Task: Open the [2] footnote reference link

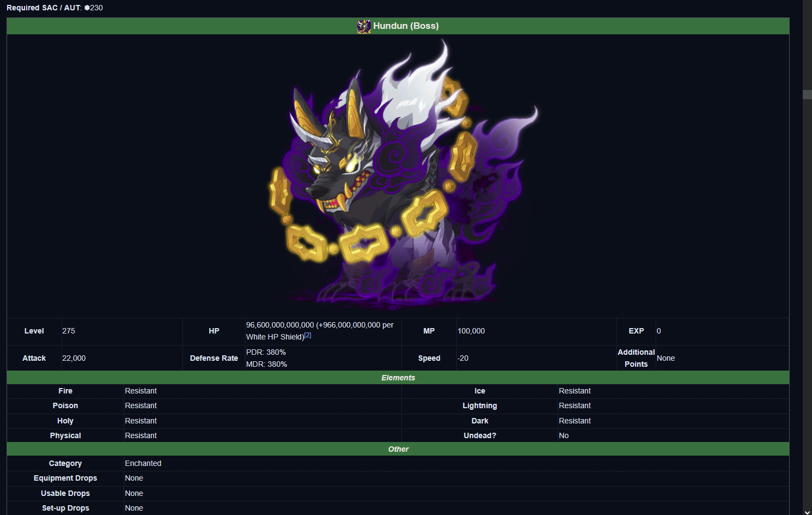Action: coord(308,335)
